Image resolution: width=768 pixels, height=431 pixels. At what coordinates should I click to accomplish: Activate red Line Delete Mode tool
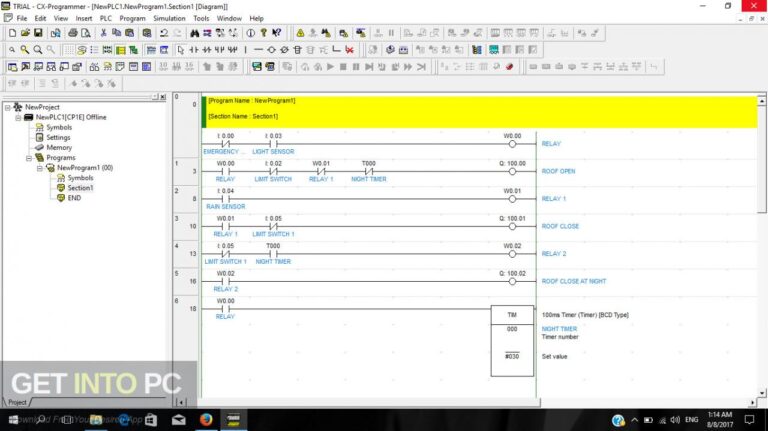[x=349, y=49]
